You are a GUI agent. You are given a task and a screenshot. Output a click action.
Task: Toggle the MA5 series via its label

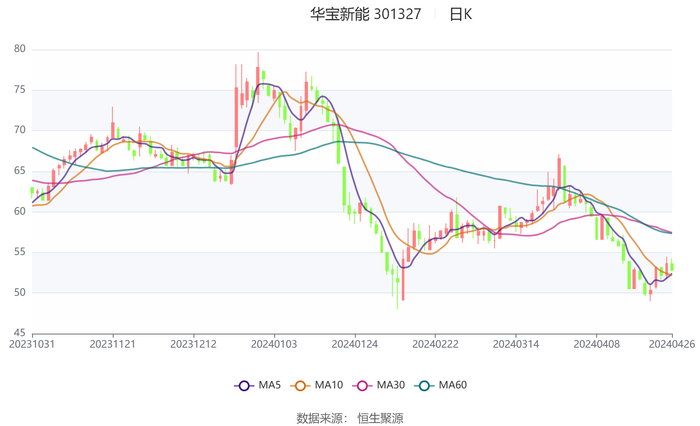point(270,385)
